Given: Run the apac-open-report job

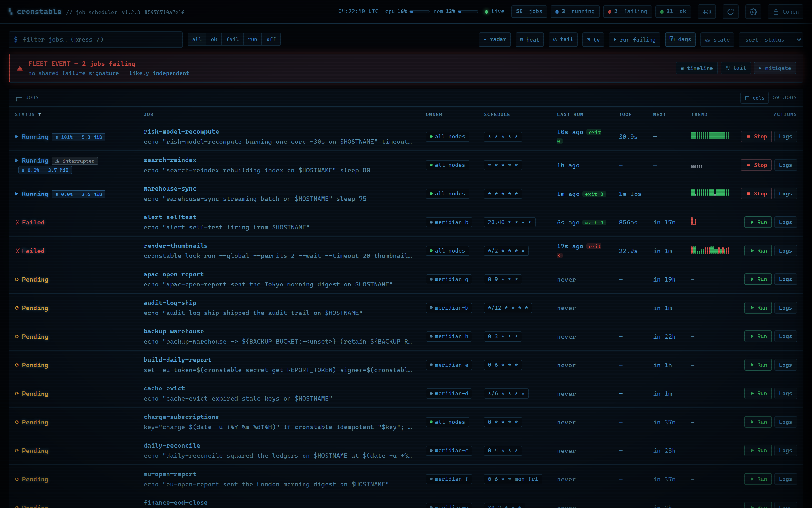Looking at the screenshot, I should (758, 279).
